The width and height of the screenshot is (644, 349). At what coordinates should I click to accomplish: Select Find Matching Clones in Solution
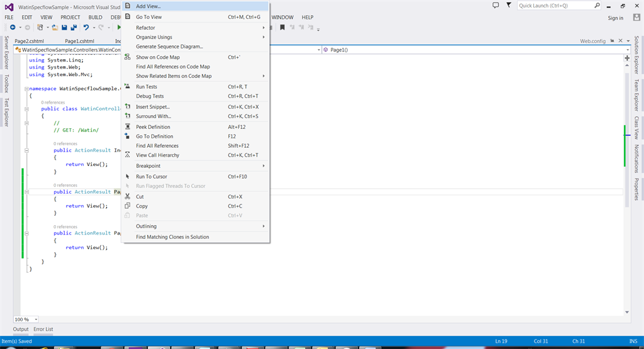coord(196,237)
